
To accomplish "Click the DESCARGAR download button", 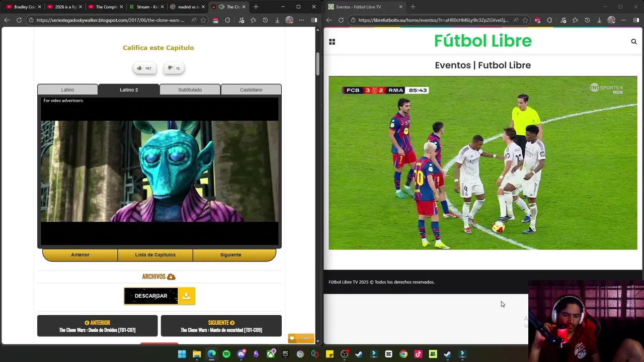I will pos(159,296).
